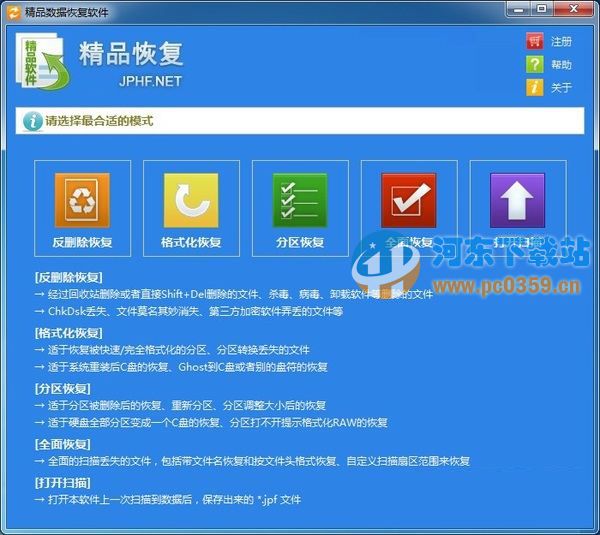Click the ChkDsk丢失 description line
Screen dimensions: 600x535
189,312
